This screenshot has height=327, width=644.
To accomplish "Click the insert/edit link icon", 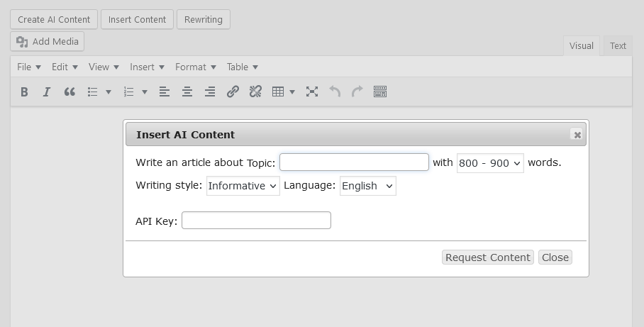I will (x=233, y=92).
